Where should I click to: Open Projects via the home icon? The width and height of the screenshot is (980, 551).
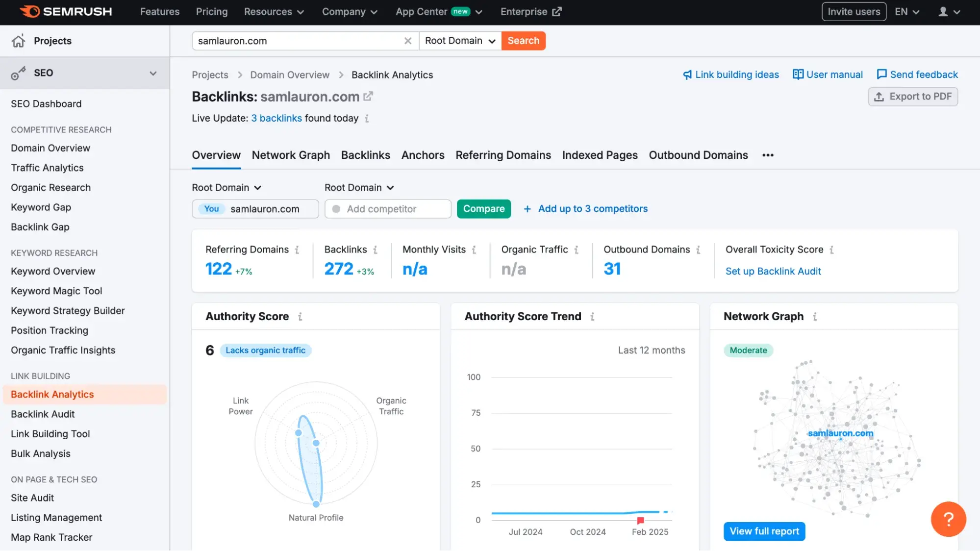point(18,41)
